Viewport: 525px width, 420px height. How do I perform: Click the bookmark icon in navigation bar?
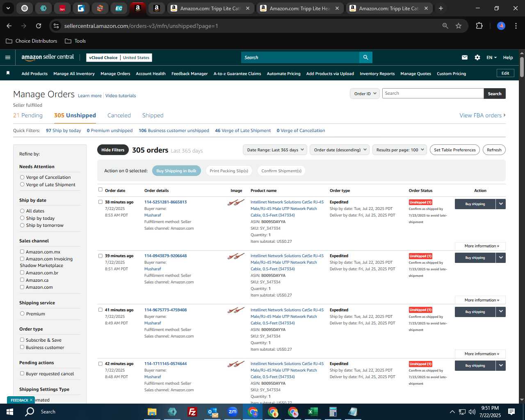[x=8, y=73]
